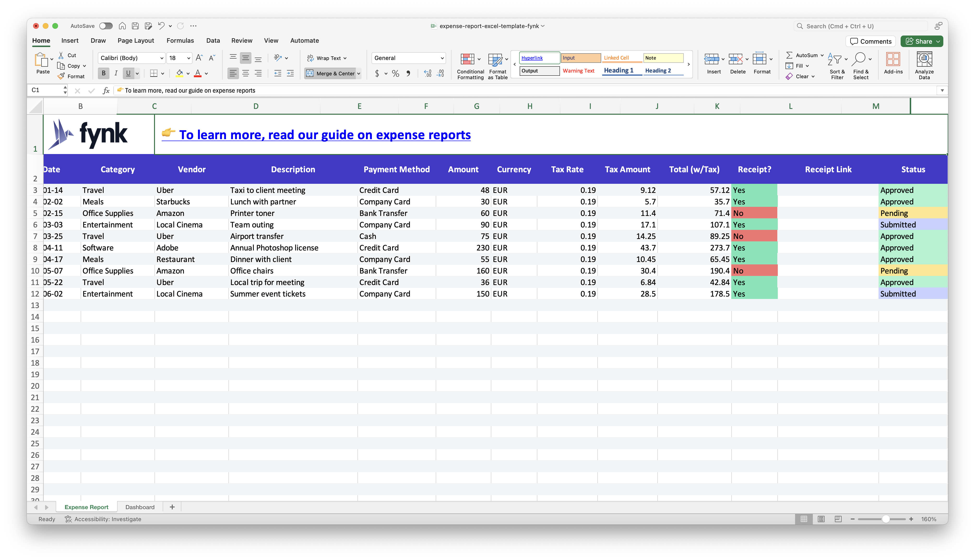The width and height of the screenshot is (975, 560).
Task: Expand the formula bar with right arrow
Action: pos(942,90)
